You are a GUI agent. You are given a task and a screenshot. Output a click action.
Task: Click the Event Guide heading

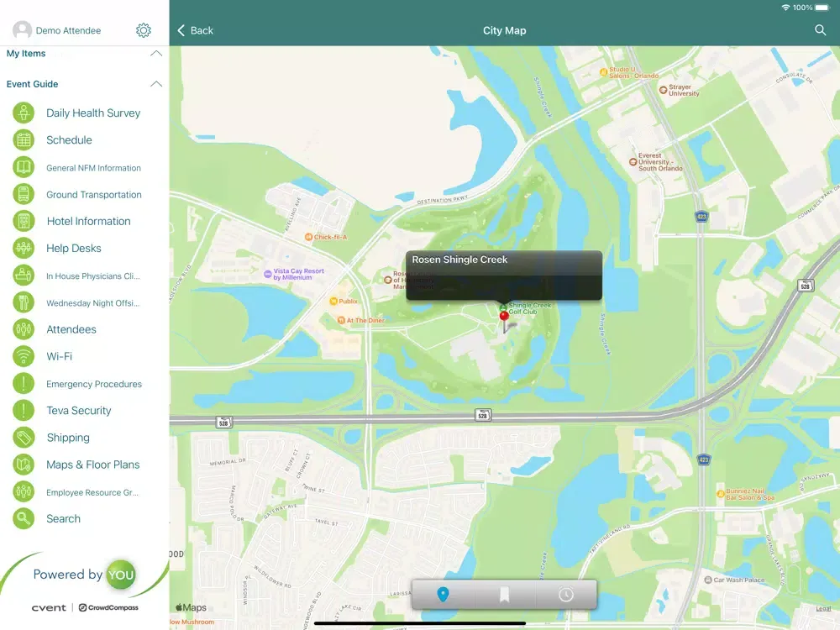(x=32, y=83)
